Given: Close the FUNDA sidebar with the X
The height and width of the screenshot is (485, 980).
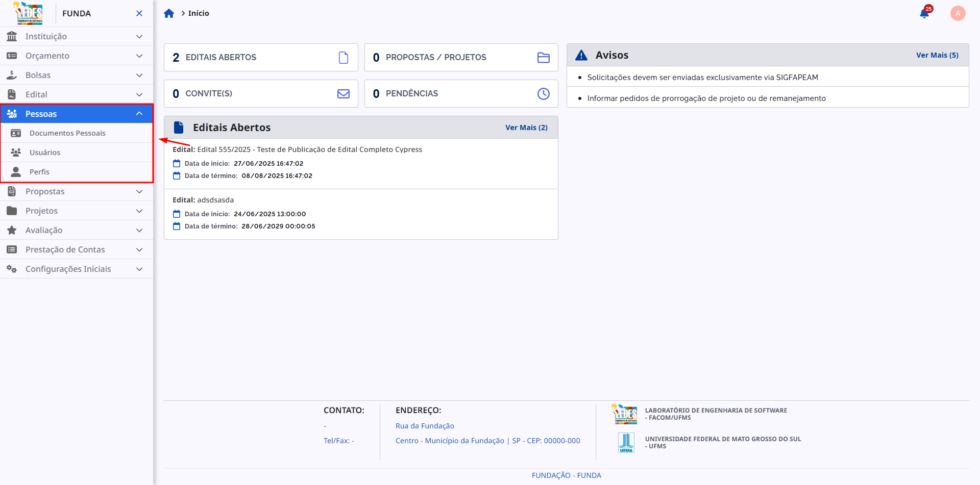Looking at the screenshot, I should coord(139,13).
